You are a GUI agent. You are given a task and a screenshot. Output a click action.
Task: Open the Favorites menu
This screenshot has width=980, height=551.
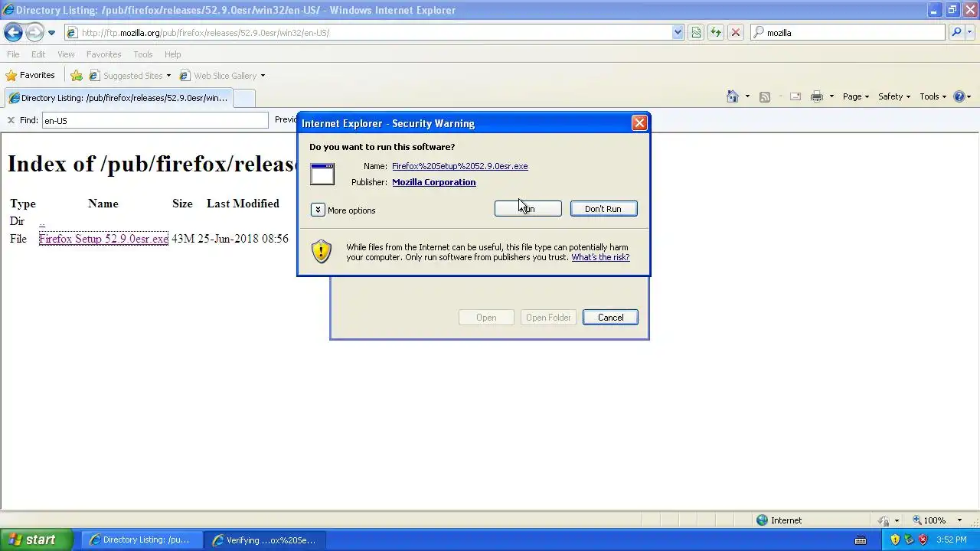(103, 54)
